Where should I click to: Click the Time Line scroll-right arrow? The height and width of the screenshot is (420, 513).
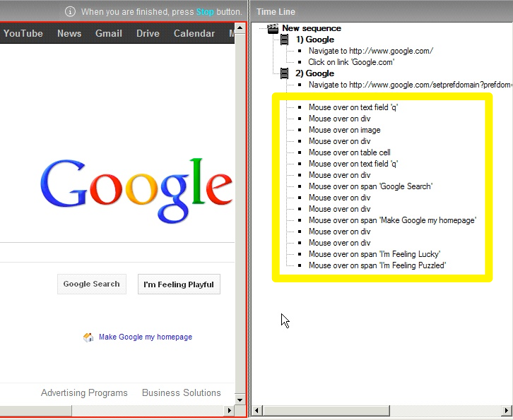tap(507, 410)
